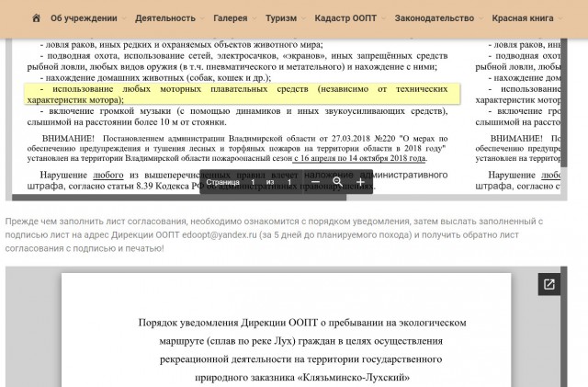This screenshot has height=387, width=588.
Task: Click the line нахождение домашних животных
Action: coord(155,78)
